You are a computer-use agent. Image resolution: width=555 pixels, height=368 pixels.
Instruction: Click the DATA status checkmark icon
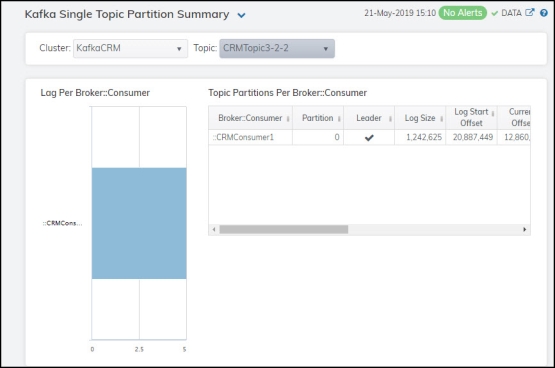494,13
